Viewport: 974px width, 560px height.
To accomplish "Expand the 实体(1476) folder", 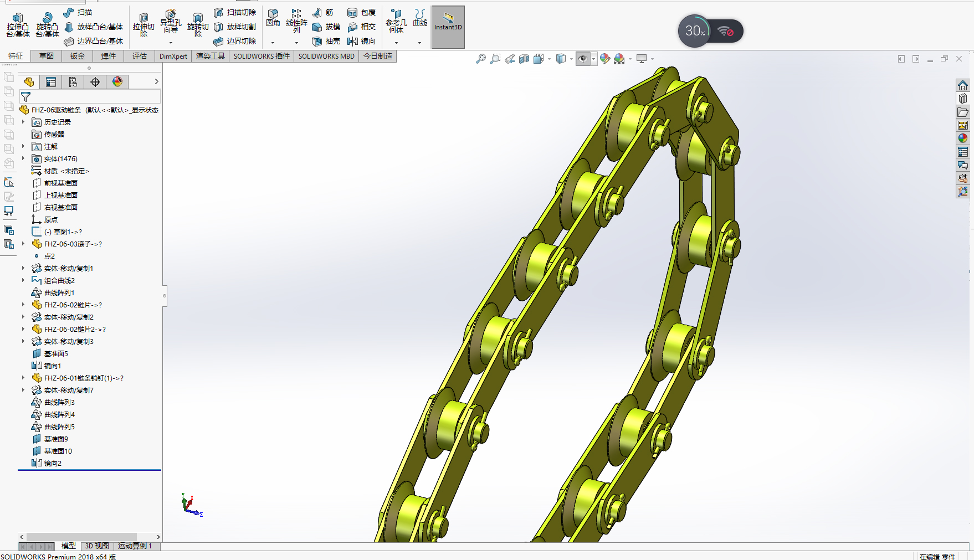I will pyautogui.click(x=23, y=158).
